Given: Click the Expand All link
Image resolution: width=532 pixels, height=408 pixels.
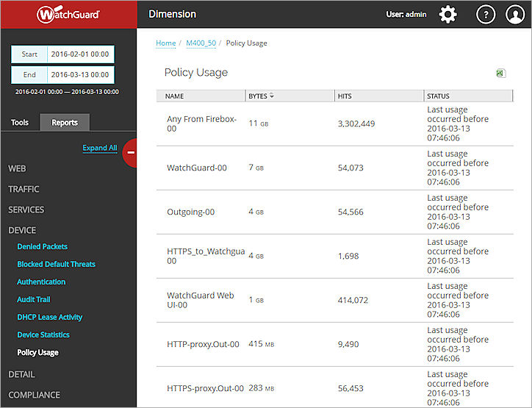Looking at the screenshot, I should [99, 148].
